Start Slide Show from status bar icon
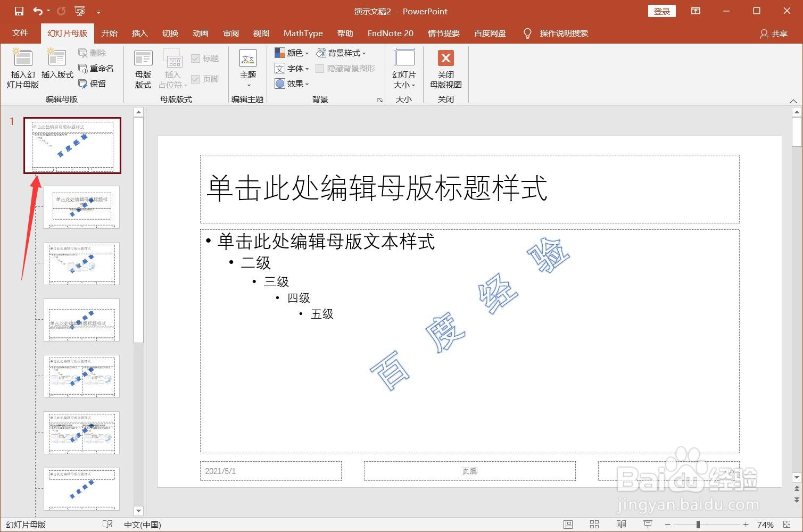The height and width of the screenshot is (532, 803). (x=648, y=525)
